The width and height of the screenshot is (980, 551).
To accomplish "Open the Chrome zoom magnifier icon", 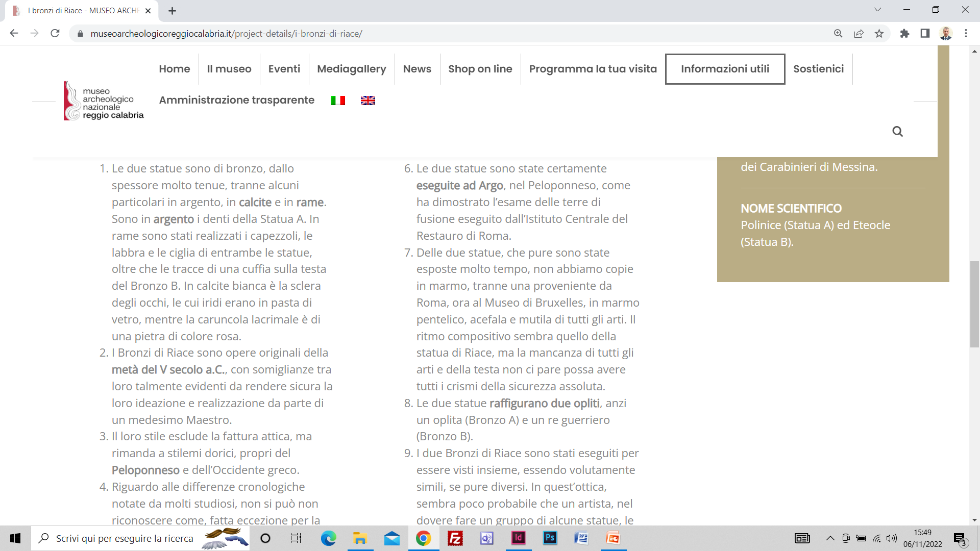I will [838, 34].
